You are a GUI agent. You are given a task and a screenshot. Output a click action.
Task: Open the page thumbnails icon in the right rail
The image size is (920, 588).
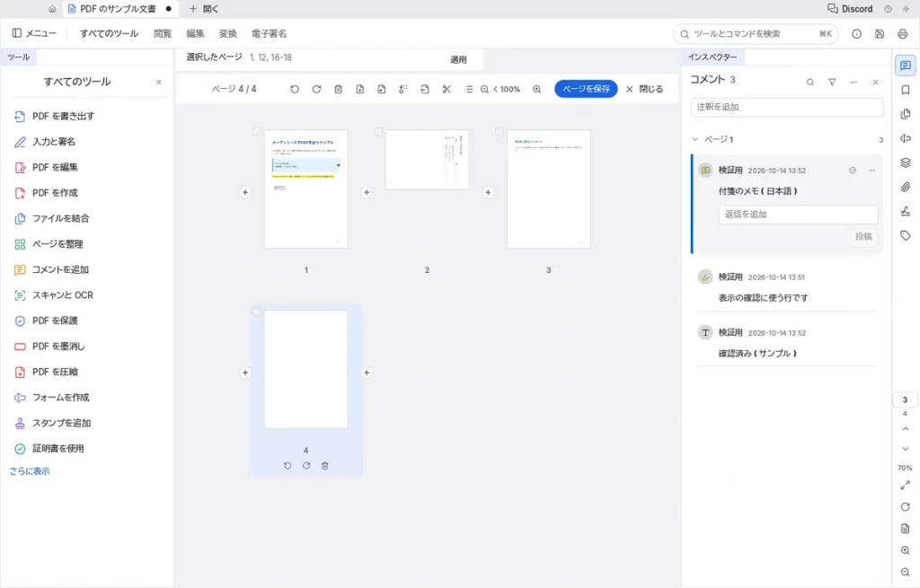[x=906, y=114]
